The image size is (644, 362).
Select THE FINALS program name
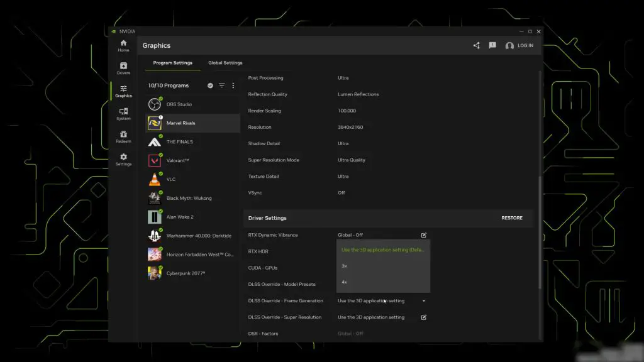coord(179,142)
